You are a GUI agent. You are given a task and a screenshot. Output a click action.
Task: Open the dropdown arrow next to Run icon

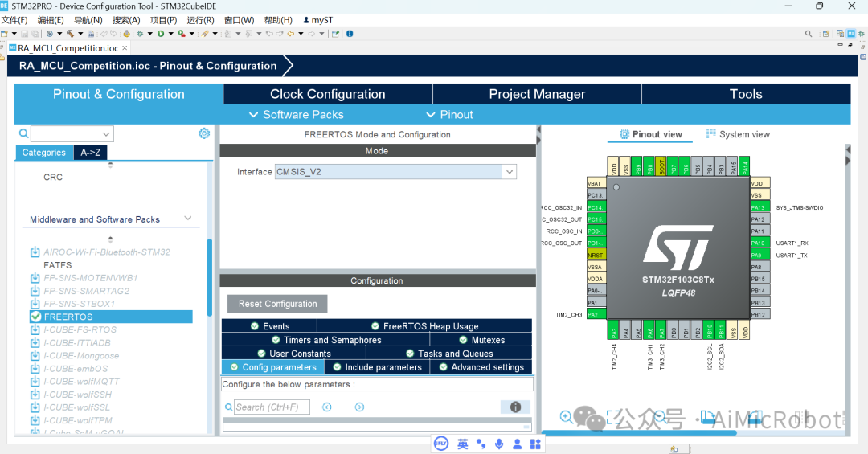[x=171, y=34]
